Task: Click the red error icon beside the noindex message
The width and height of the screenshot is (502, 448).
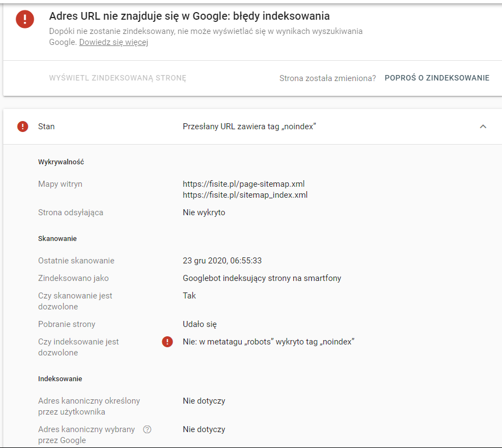Action: point(168,342)
